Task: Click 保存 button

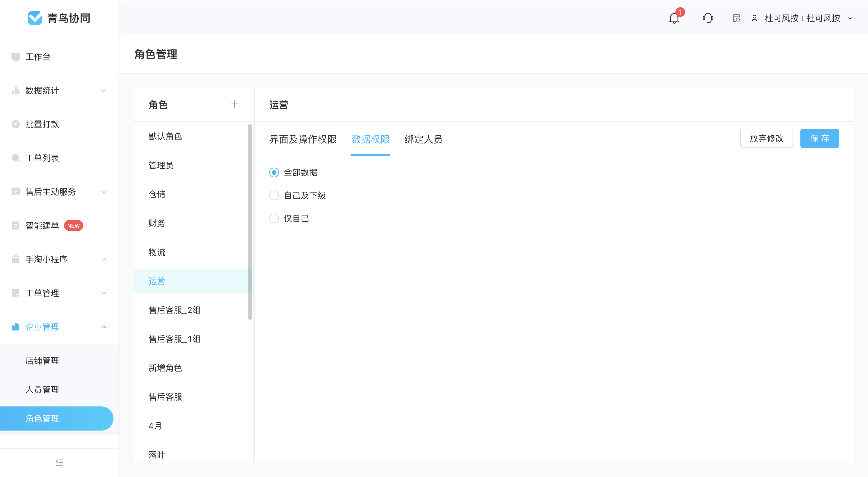Action: tap(819, 138)
